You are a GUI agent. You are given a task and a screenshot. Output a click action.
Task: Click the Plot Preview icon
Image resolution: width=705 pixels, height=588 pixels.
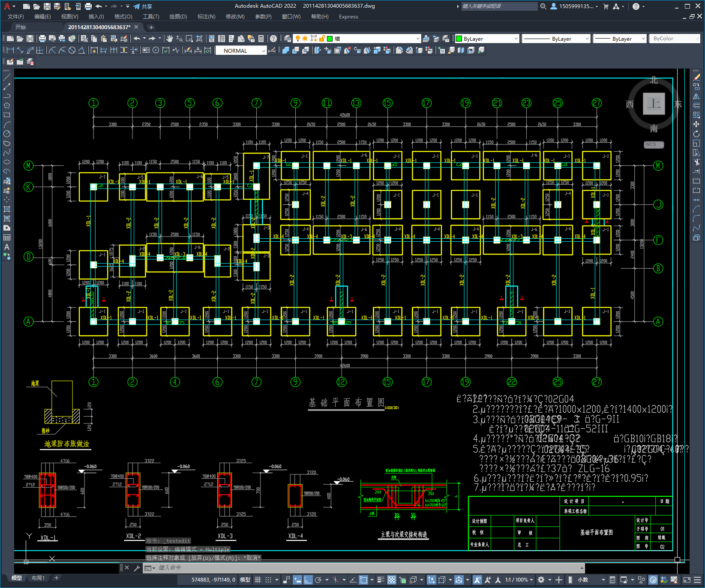[x=52, y=39]
